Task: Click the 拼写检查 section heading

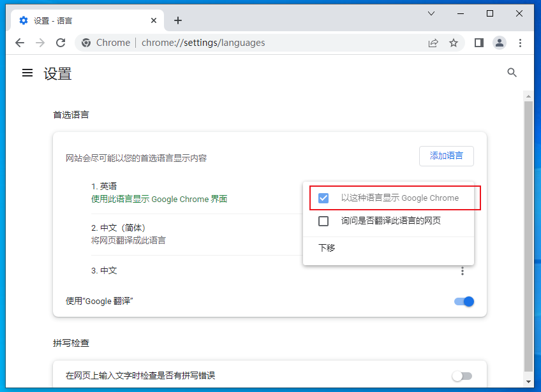Action: (x=71, y=343)
